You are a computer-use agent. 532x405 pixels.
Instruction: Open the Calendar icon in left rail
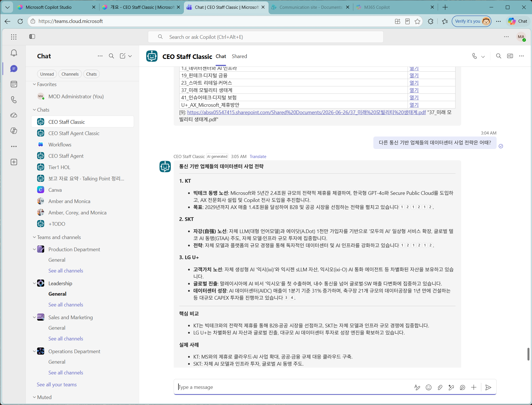pos(14,84)
